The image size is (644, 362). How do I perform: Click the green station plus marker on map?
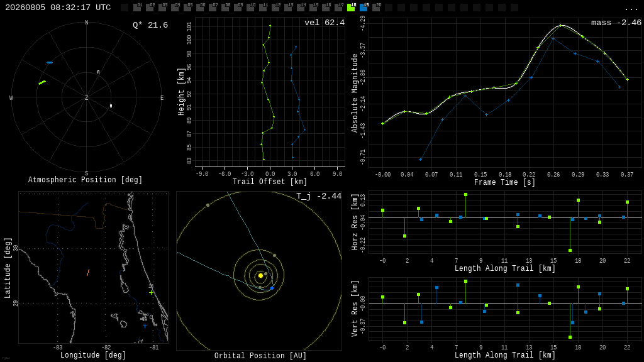[x=151, y=293]
